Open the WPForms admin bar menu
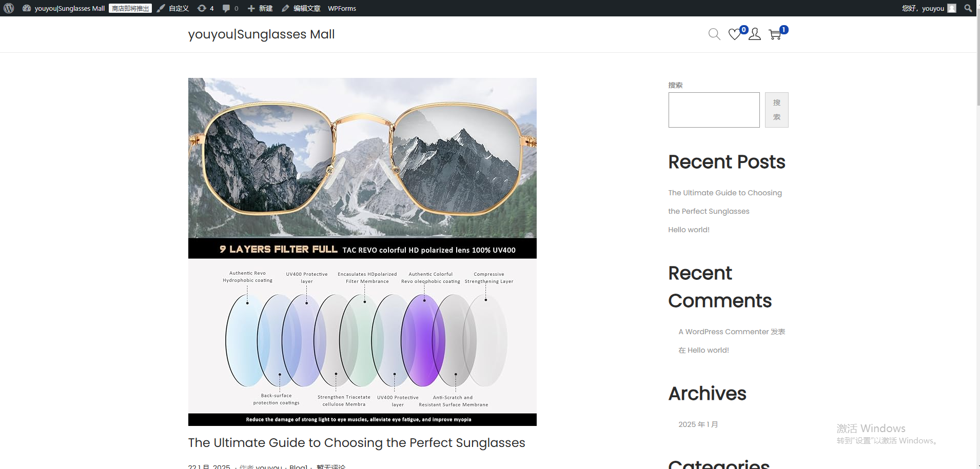The width and height of the screenshot is (980, 469). coord(342,8)
